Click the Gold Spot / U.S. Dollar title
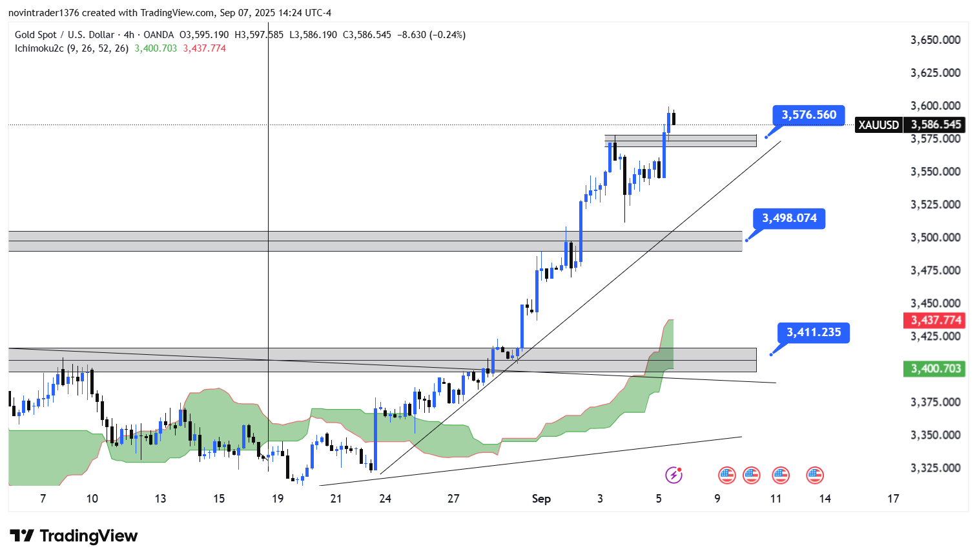The width and height of the screenshot is (977, 560). click(65, 35)
